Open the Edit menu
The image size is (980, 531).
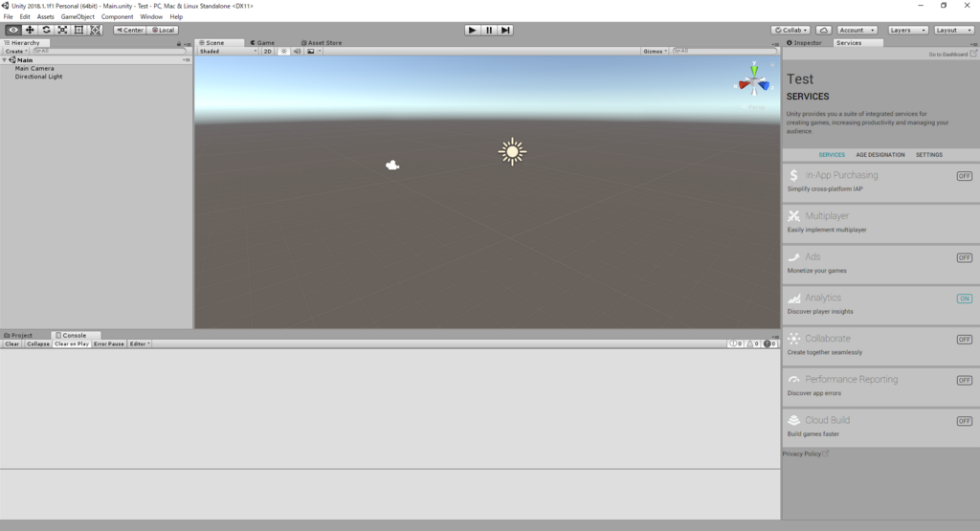point(25,17)
